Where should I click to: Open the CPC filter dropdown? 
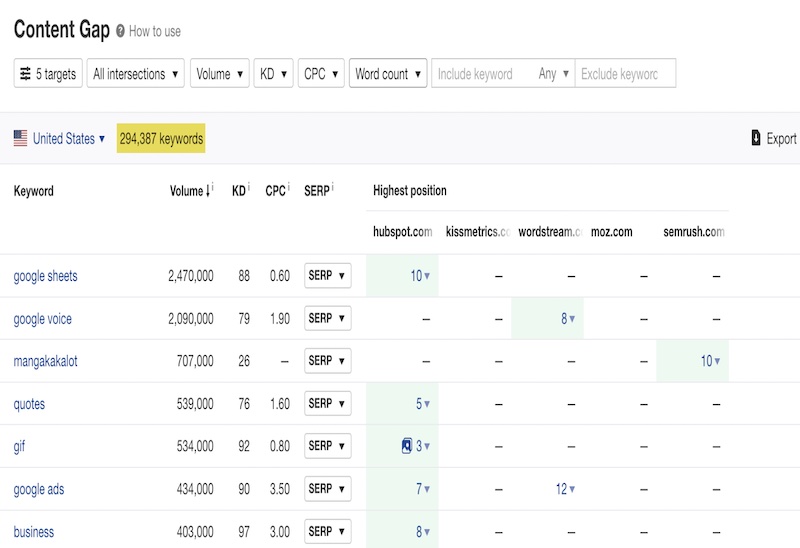[x=321, y=73]
